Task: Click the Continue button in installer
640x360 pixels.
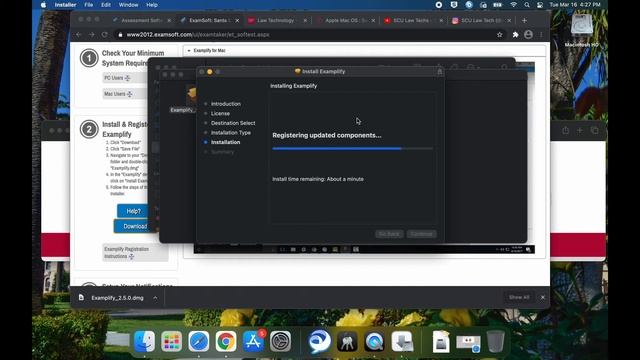Action: pyautogui.click(x=421, y=234)
